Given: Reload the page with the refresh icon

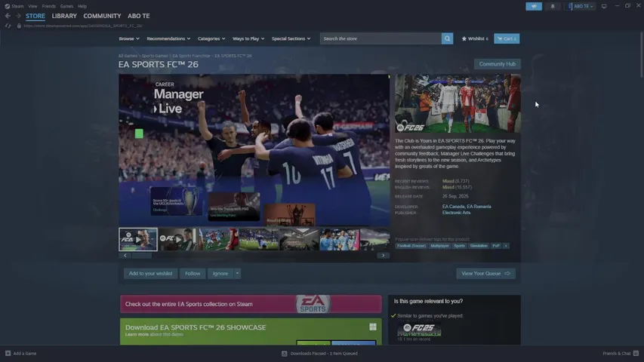Looking at the screenshot, I should tap(8, 26).
